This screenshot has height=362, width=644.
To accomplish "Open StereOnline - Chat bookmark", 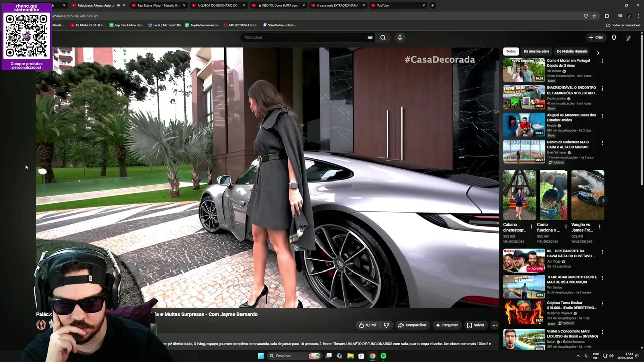I will [x=279, y=25].
